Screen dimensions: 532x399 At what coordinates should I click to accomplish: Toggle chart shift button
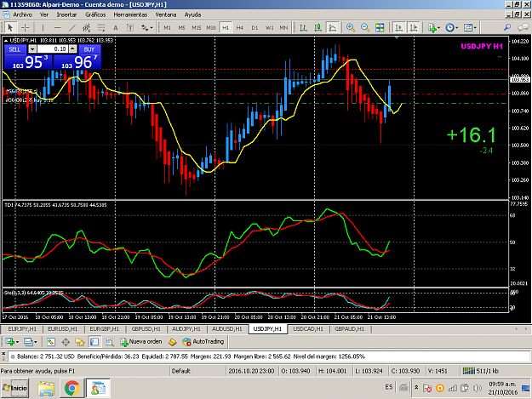pyautogui.click(x=414, y=27)
